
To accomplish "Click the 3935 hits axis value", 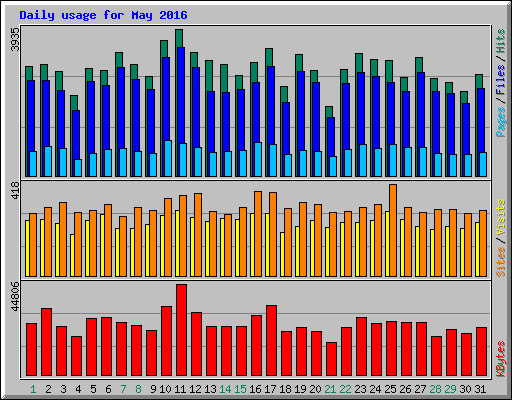I will pyautogui.click(x=15, y=39).
